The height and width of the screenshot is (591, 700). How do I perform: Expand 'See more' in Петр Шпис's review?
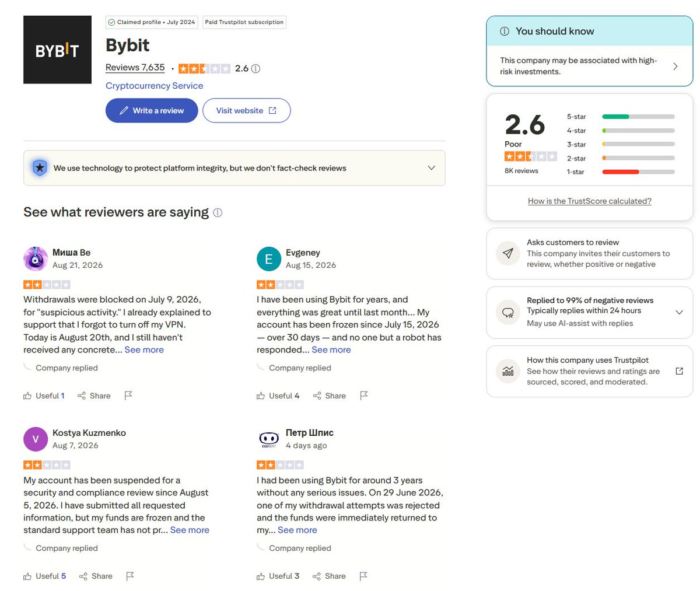click(x=297, y=530)
